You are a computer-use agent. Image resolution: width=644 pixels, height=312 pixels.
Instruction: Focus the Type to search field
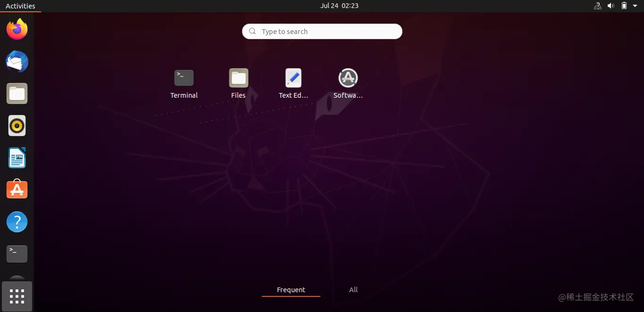tap(322, 31)
